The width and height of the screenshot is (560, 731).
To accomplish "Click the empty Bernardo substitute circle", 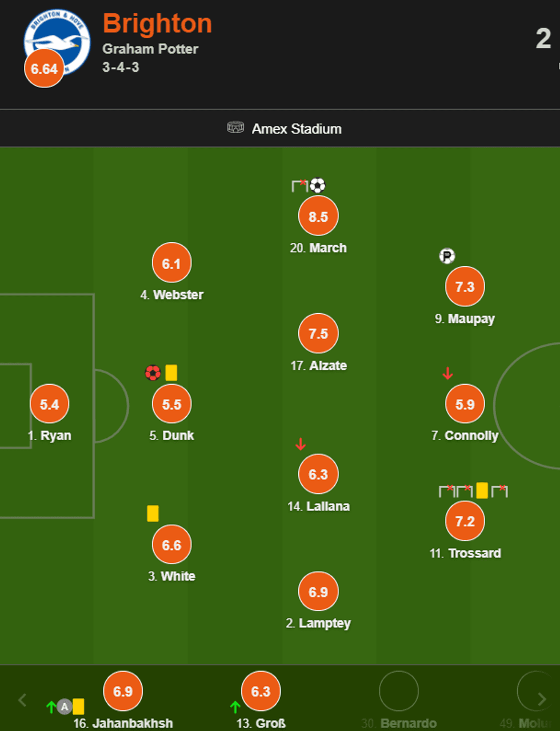I will (x=399, y=691).
